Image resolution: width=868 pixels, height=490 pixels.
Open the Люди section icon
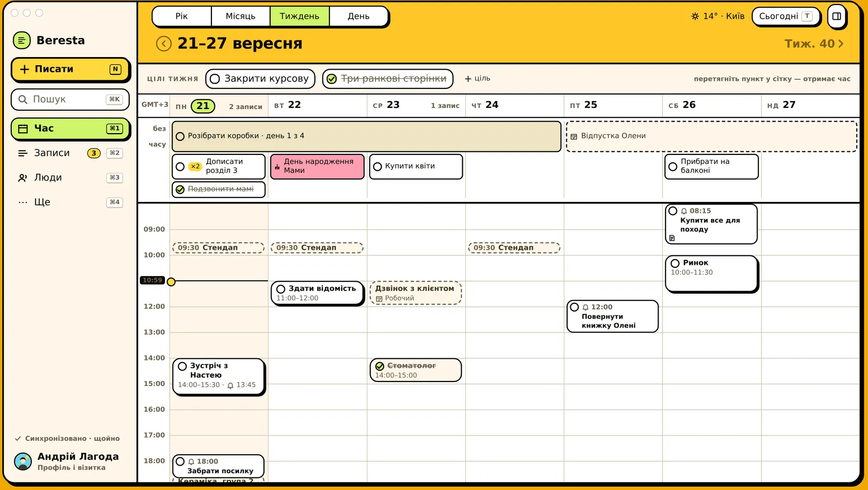tap(23, 178)
